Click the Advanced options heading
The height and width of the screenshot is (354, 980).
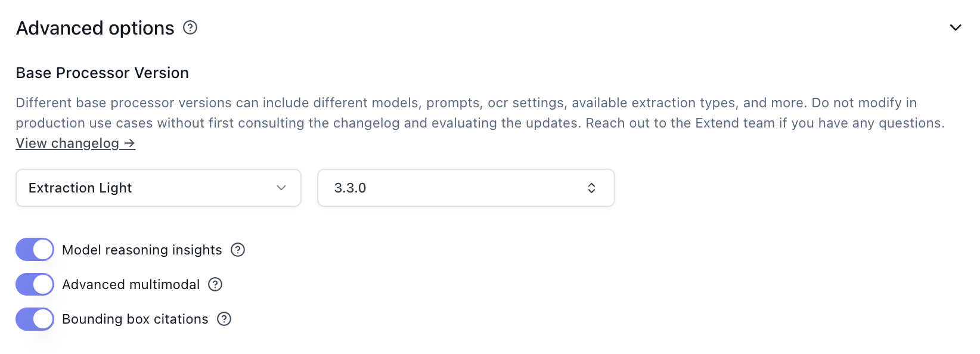[95, 27]
